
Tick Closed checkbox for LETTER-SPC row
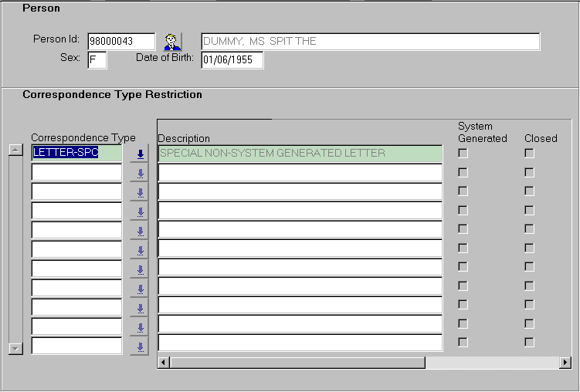coord(529,154)
